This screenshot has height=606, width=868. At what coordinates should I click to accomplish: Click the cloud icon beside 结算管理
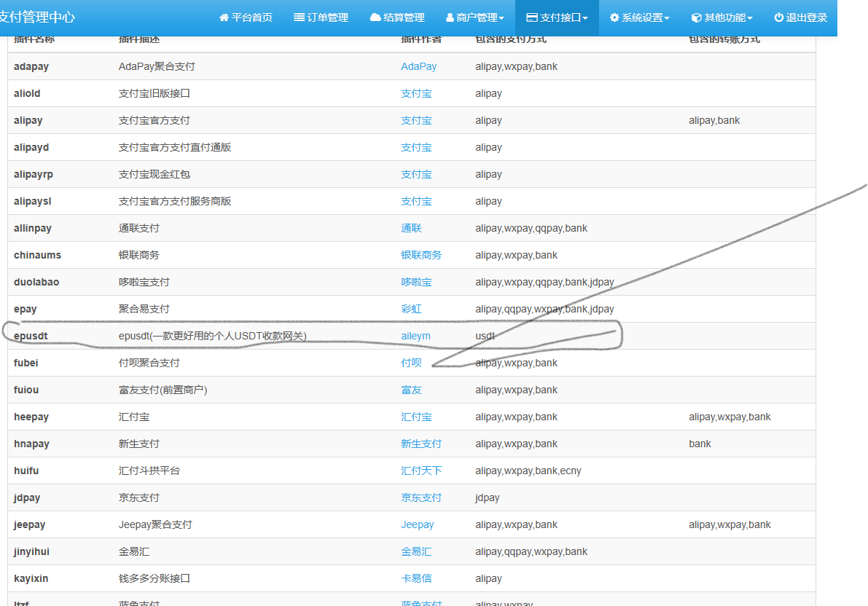[375, 17]
